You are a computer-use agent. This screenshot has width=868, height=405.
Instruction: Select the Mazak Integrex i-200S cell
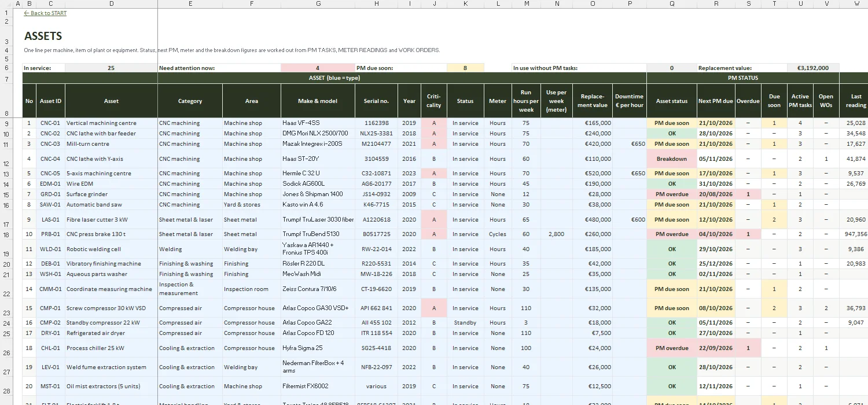point(318,144)
